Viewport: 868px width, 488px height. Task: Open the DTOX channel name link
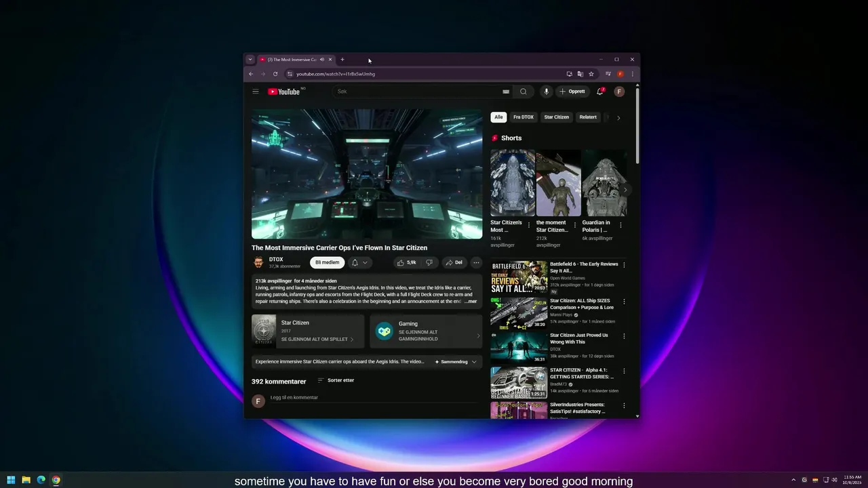[x=276, y=260]
